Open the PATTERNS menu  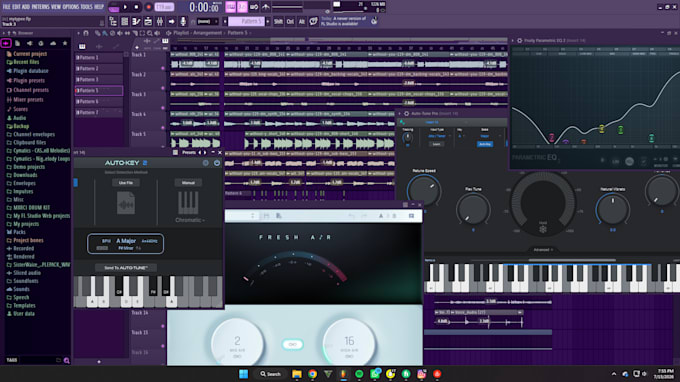coord(40,7)
